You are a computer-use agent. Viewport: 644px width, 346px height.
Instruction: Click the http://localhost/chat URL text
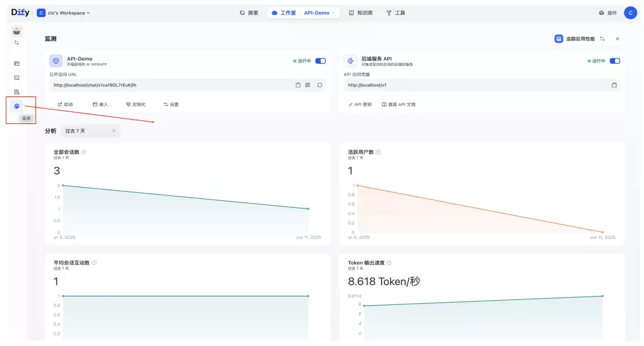tap(95, 85)
